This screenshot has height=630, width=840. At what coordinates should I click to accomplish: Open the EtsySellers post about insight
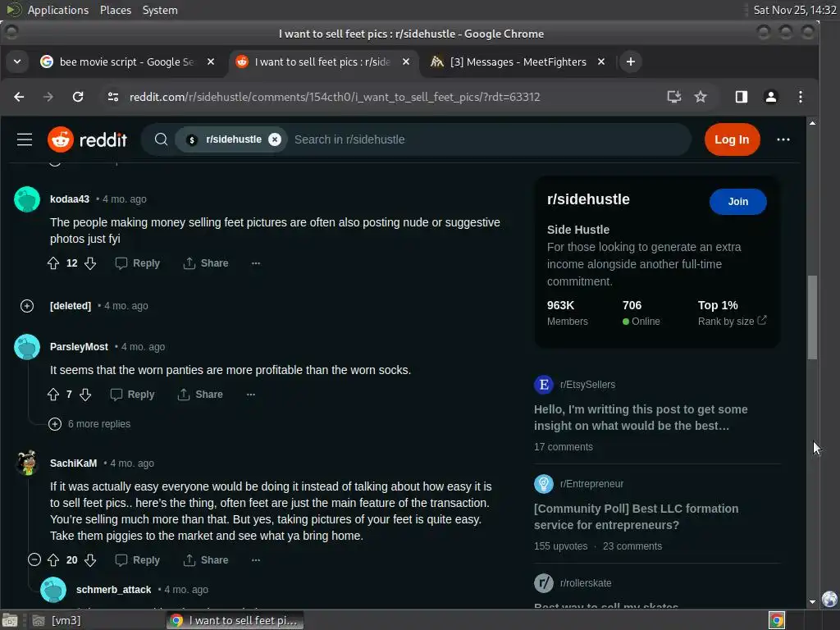point(641,418)
